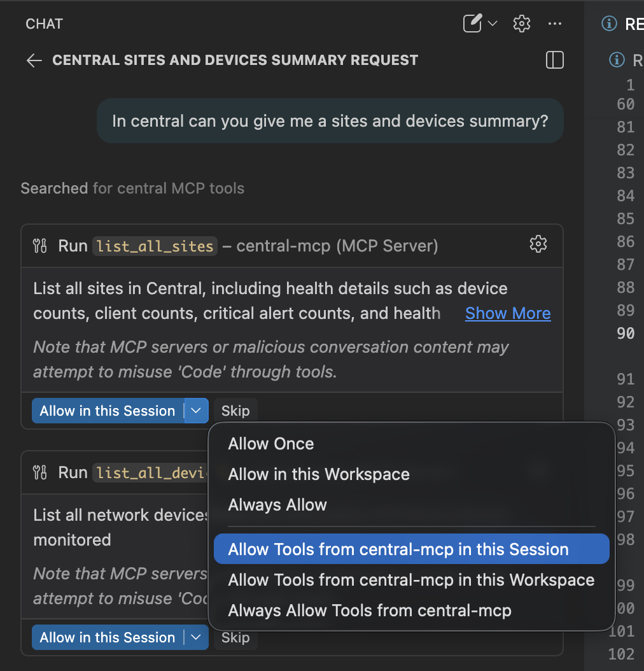The width and height of the screenshot is (644, 671).
Task: Click the list_all_sites tool name chip
Action: (x=155, y=246)
